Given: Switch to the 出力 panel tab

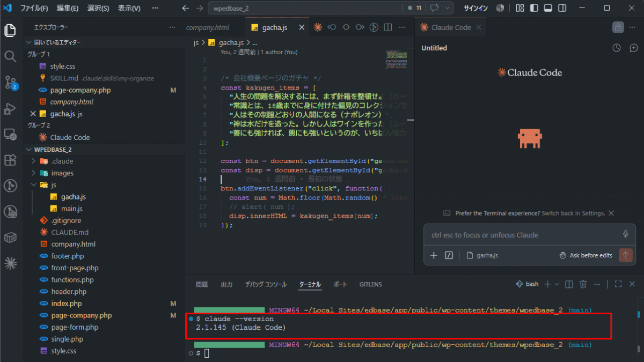Looking at the screenshot, I should click(226, 284).
